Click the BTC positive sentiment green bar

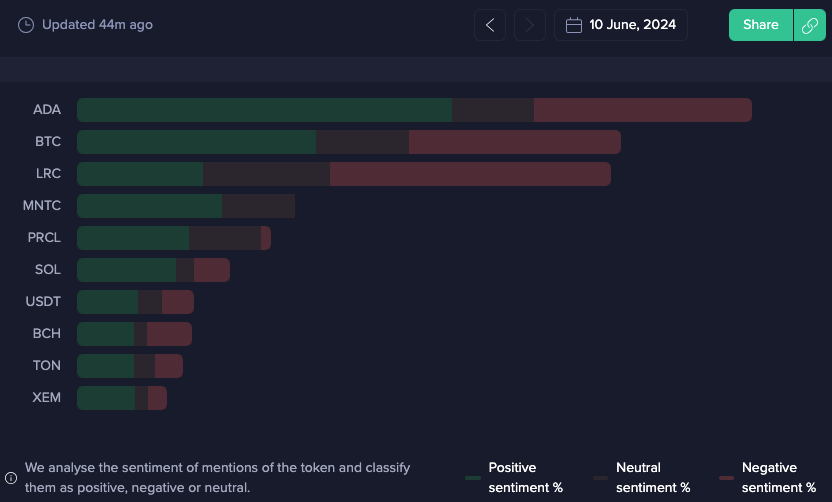(x=197, y=142)
